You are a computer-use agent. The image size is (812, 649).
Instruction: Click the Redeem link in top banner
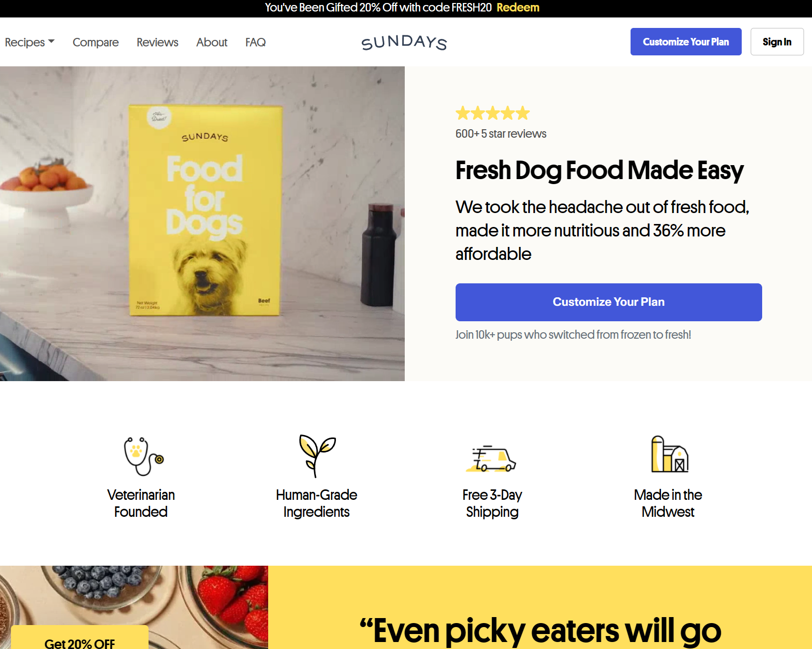pos(518,7)
